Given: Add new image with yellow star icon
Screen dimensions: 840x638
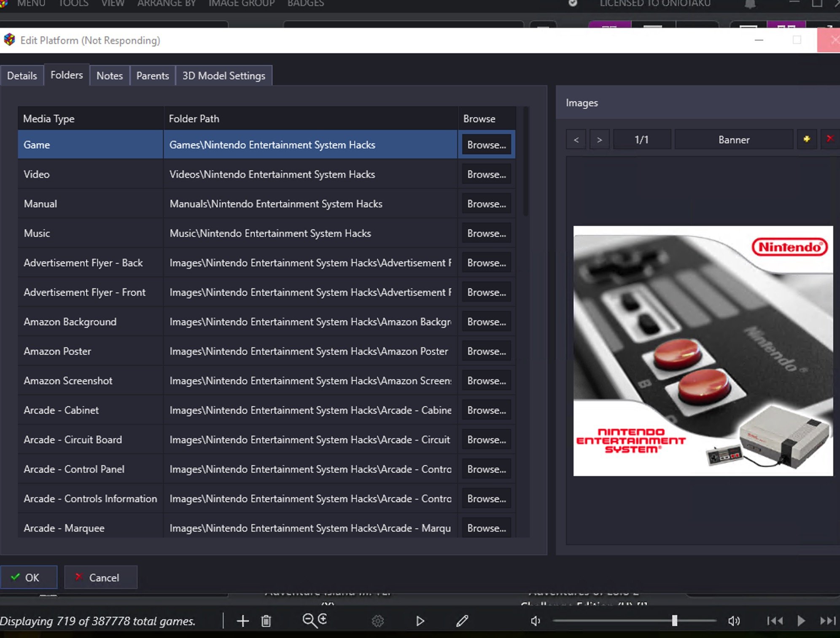Looking at the screenshot, I should tap(807, 139).
